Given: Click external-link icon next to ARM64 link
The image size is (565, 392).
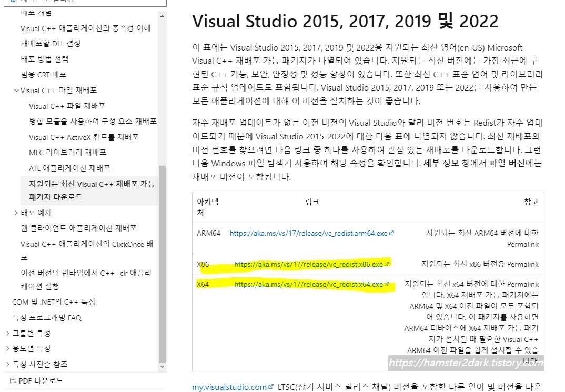Looking at the screenshot, I should [391, 233].
